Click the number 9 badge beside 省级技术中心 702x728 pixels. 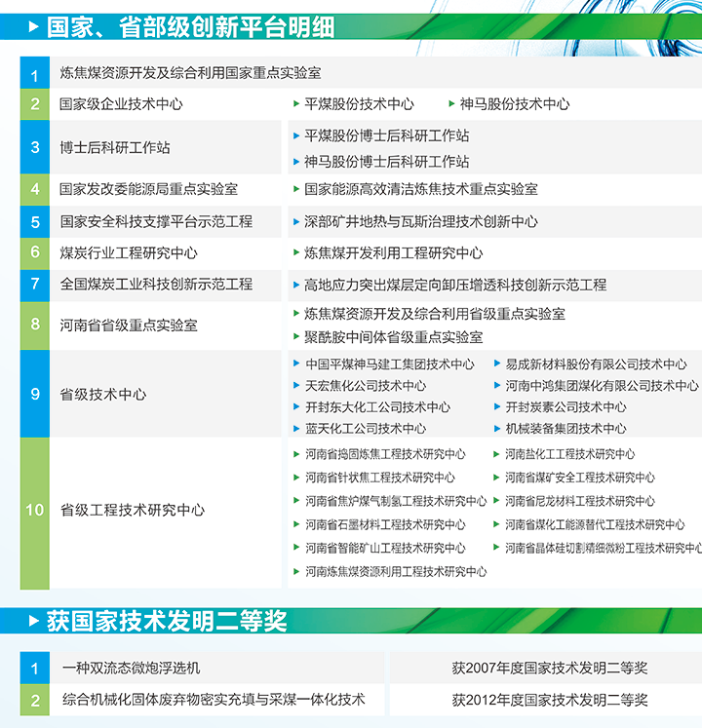34,395
